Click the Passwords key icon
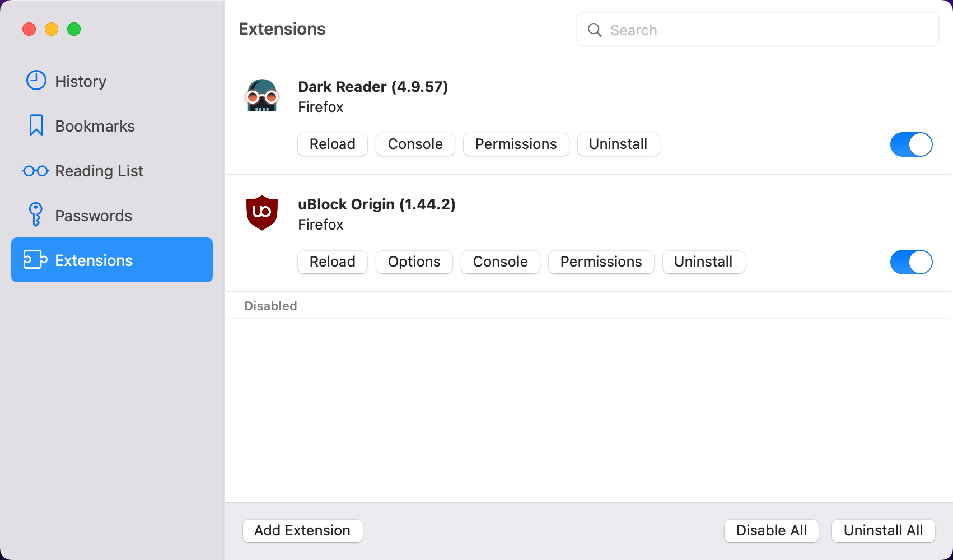Viewport: 953px width, 560px height. pos(35,215)
